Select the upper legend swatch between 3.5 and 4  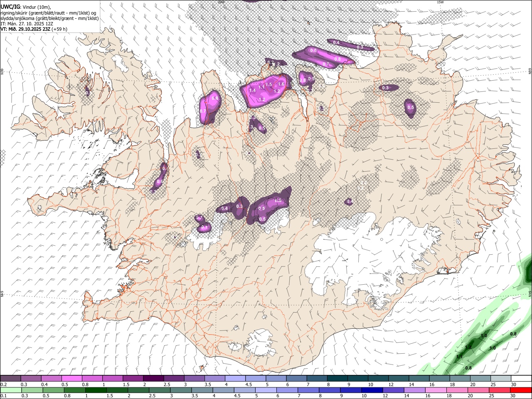pyautogui.click(x=214, y=378)
